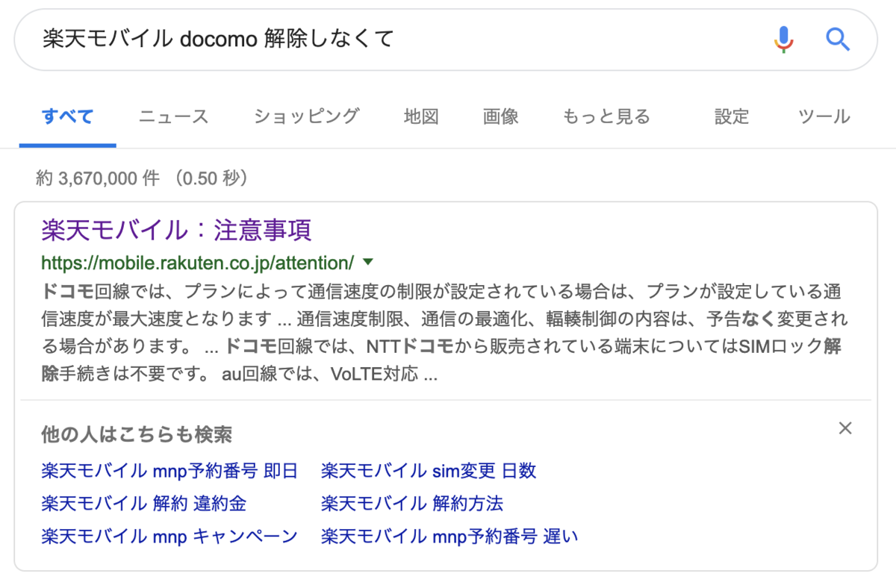This screenshot has height=588, width=896.
Task: Open the 画像 tab
Action: coord(500,116)
